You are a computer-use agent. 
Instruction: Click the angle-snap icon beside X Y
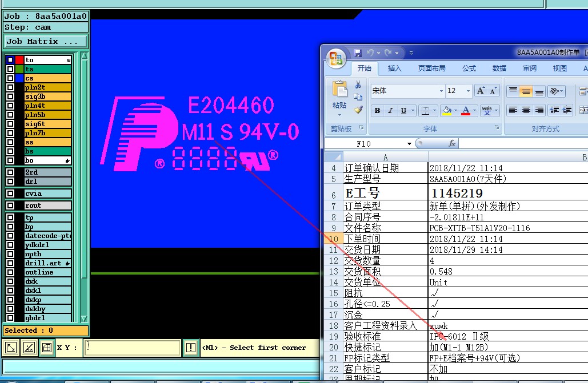[x=29, y=348]
